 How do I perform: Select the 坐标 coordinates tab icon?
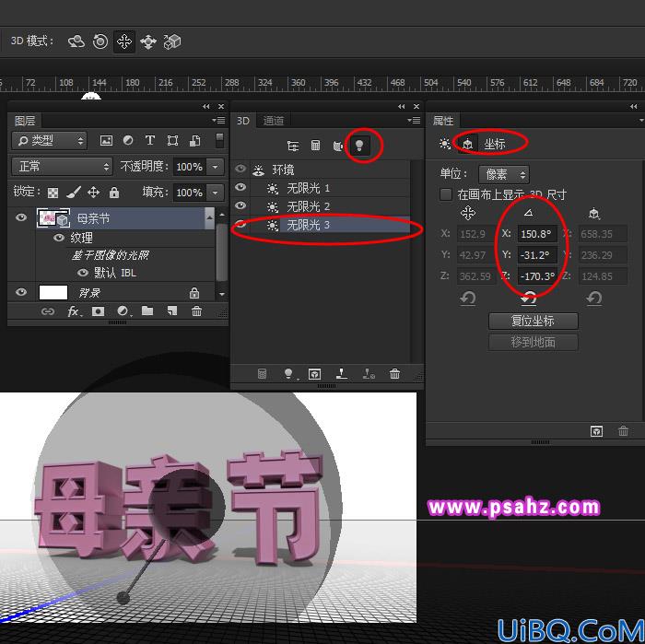click(468, 144)
